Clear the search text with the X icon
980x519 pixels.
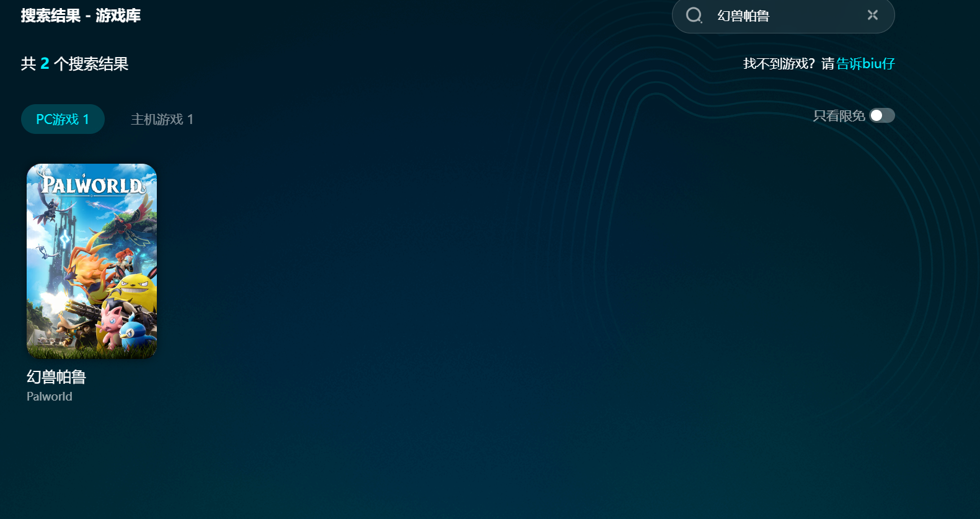click(x=873, y=15)
